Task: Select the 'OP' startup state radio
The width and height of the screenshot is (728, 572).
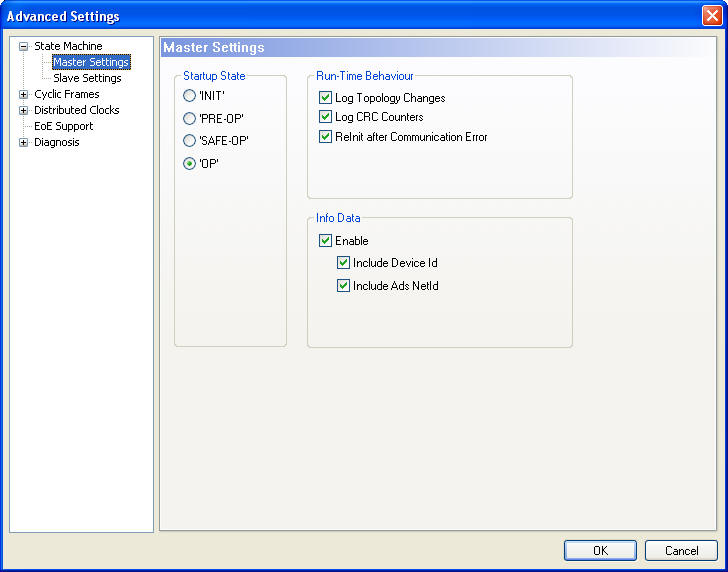Action: tap(190, 164)
